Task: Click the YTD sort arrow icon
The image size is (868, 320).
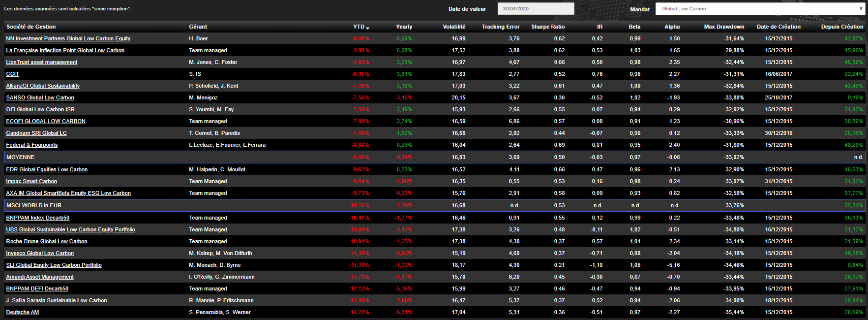Action: 367,28
